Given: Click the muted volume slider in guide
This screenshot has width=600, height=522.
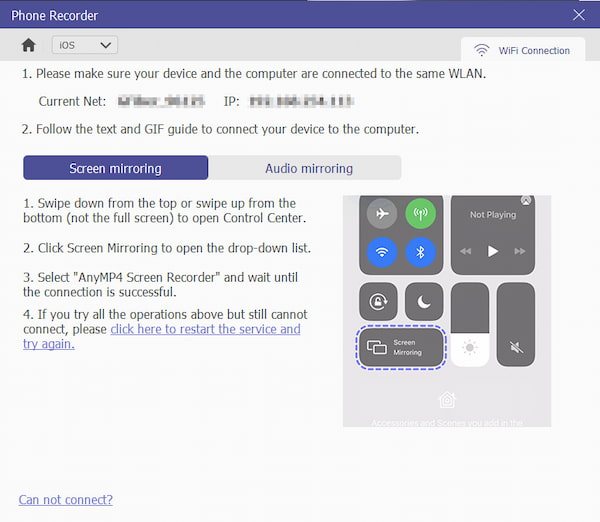Looking at the screenshot, I should point(516,325).
